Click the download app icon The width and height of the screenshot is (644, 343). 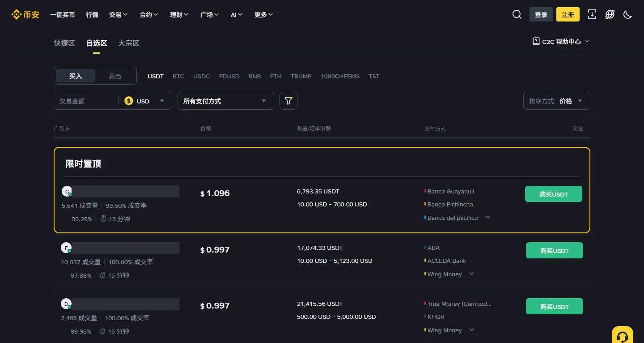[592, 14]
